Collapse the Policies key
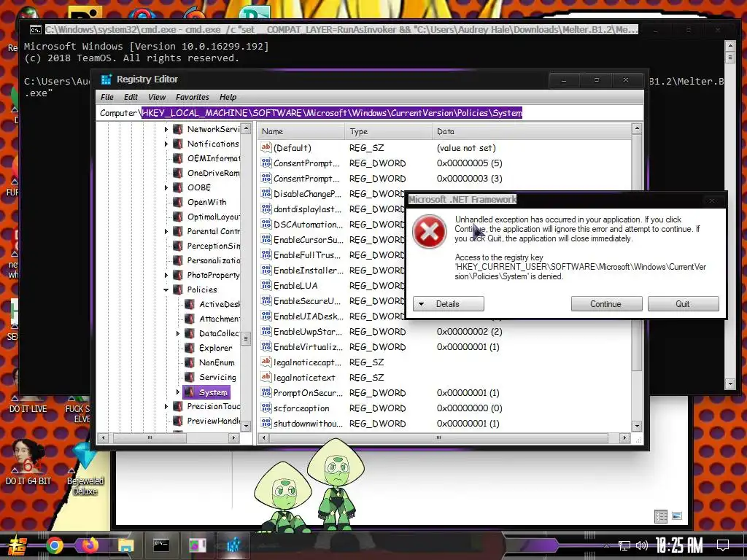The width and height of the screenshot is (747, 560). pos(166,289)
